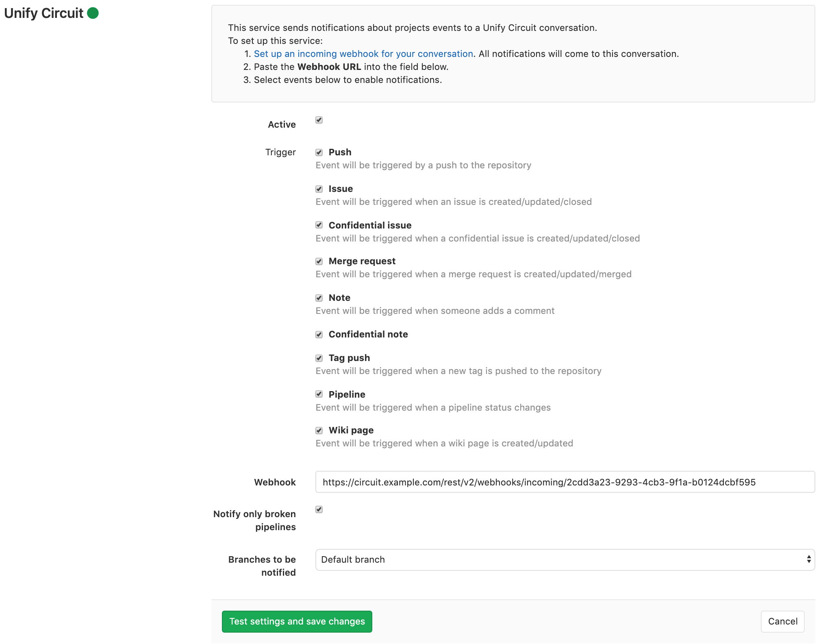Screen dimensions: 821x644
Task: Toggle the Confidential note trigger
Action: click(x=319, y=334)
